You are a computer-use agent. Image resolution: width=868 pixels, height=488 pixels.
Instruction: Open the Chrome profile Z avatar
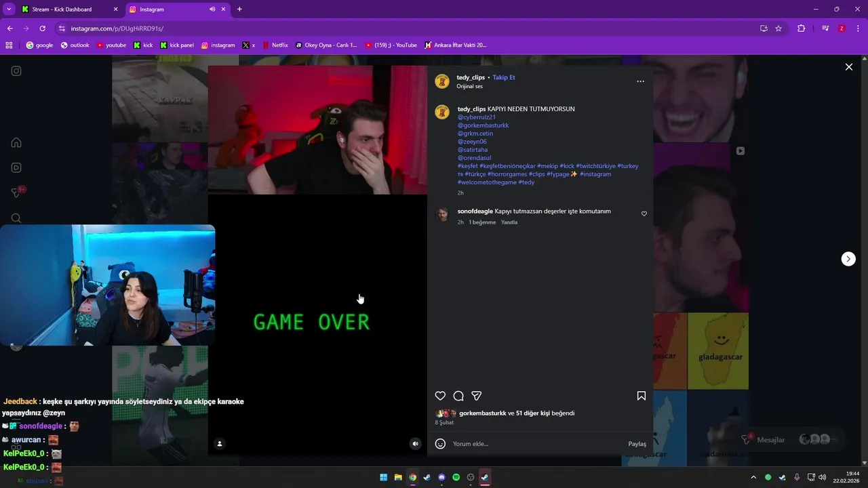tap(842, 28)
